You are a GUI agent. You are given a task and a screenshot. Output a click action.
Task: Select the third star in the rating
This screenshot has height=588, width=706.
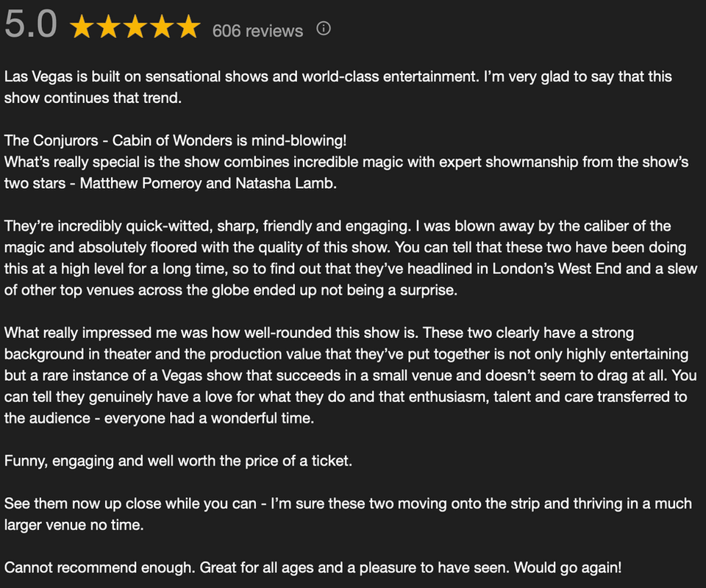[135, 28]
